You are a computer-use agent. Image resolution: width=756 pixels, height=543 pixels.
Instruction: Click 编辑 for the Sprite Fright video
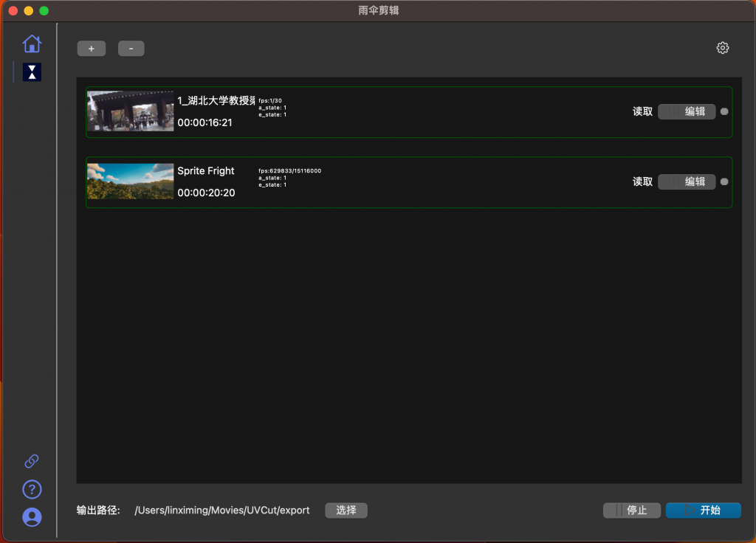tap(687, 181)
